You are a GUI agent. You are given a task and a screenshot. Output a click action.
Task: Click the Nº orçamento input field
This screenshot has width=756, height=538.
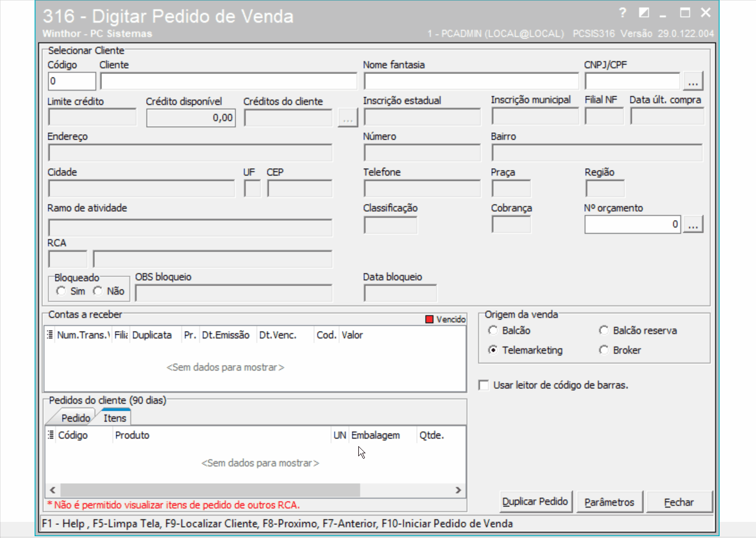pos(633,225)
